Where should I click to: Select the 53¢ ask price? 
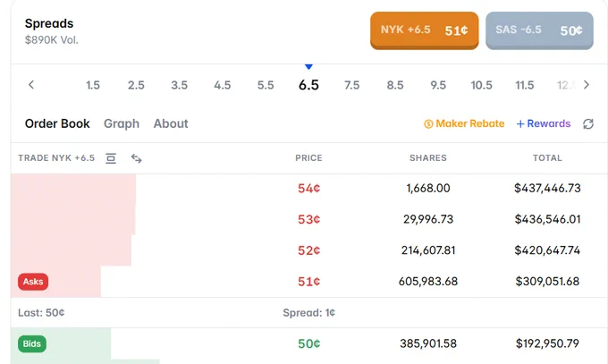(x=308, y=219)
